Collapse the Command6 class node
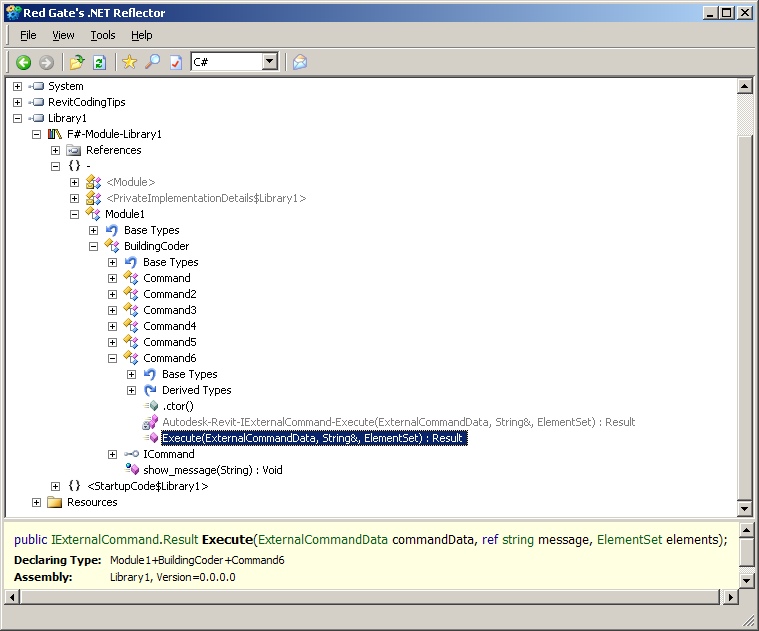This screenshot has width=759, height=631. pyautogui.click(x=112, y=358)
